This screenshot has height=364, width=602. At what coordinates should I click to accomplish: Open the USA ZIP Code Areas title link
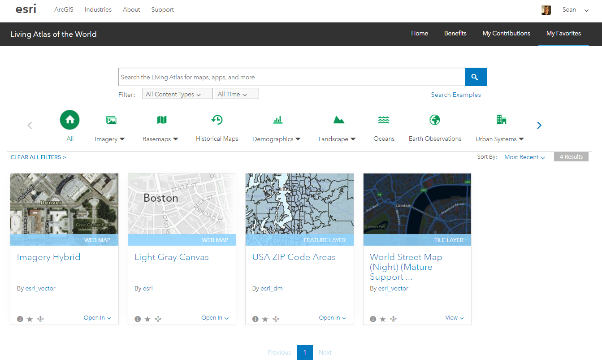(294, 257)
